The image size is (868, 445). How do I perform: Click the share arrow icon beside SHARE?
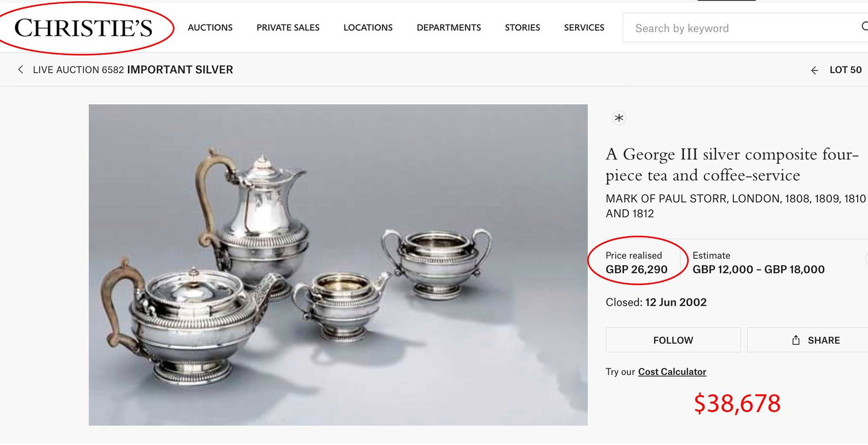(x=796, y=340)
